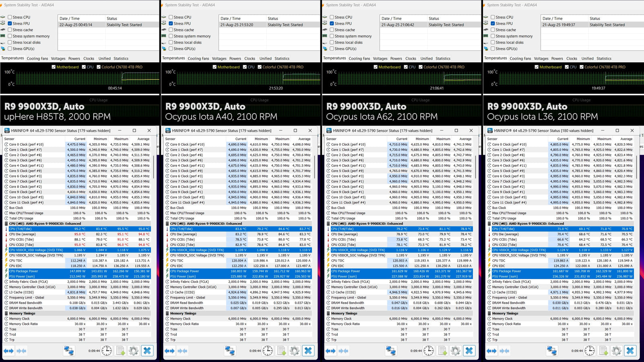Viewport: 644px width, 362px height.
Task: Select the PSU Power (sum) row in Iota A62 HWiNFO
Action: click(399, 276)
